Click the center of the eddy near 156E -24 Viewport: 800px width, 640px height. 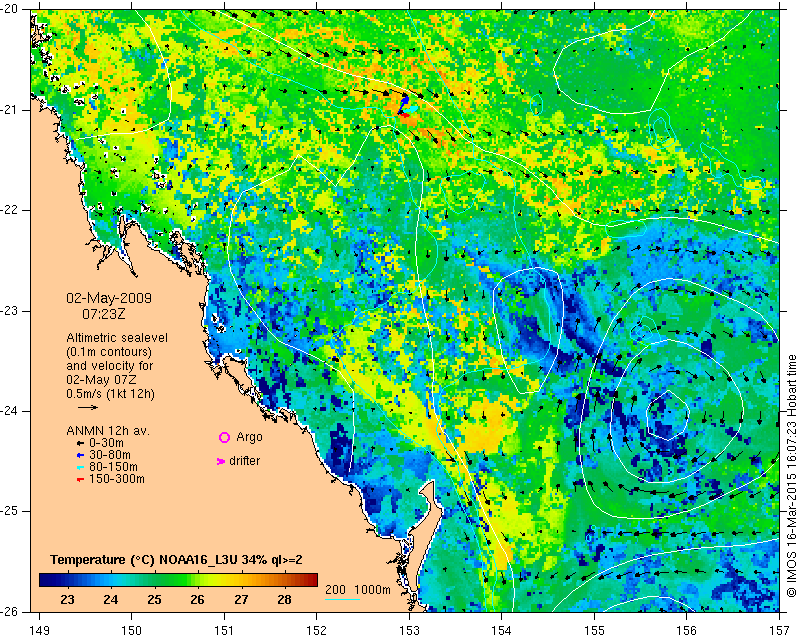tap(668, 414)
